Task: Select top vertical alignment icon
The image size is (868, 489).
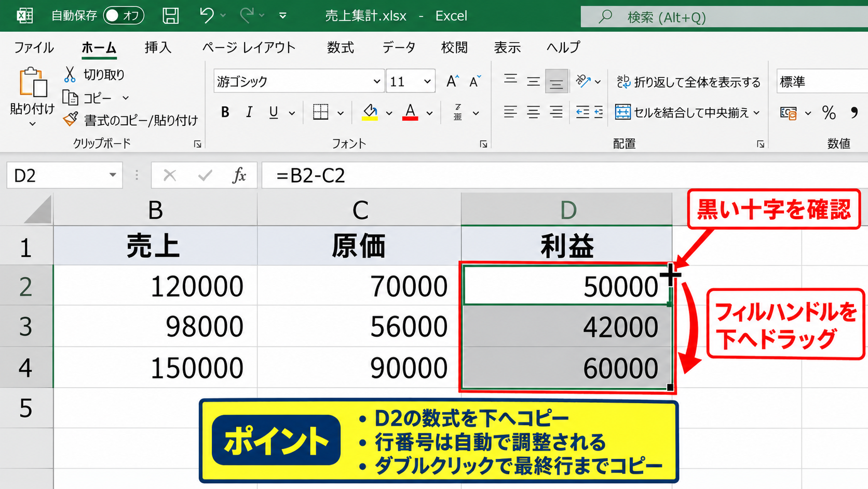Action: [x=510, y=80]
